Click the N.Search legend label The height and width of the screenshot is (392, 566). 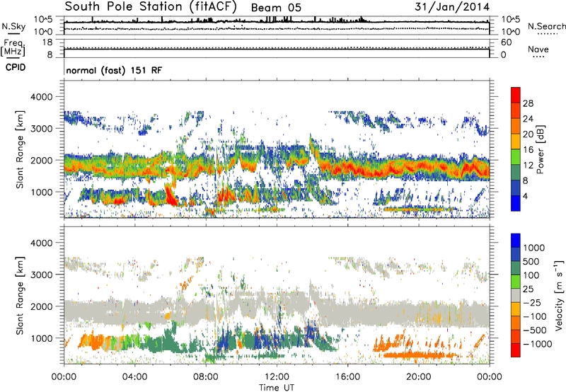click(546, 26)
